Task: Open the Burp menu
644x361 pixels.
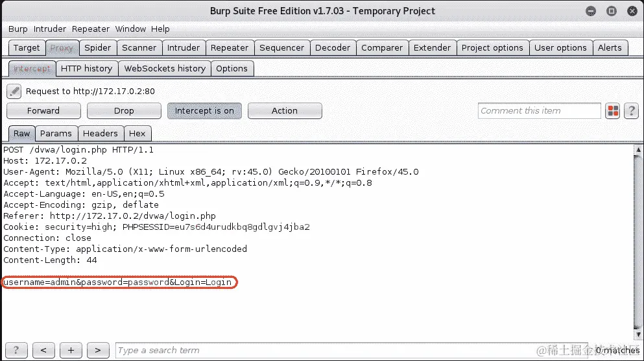Action: (x=18, y=29)
